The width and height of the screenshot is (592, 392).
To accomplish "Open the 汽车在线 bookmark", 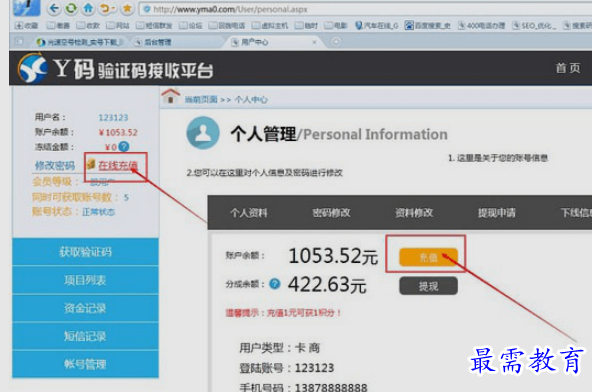I will [377, 26].
